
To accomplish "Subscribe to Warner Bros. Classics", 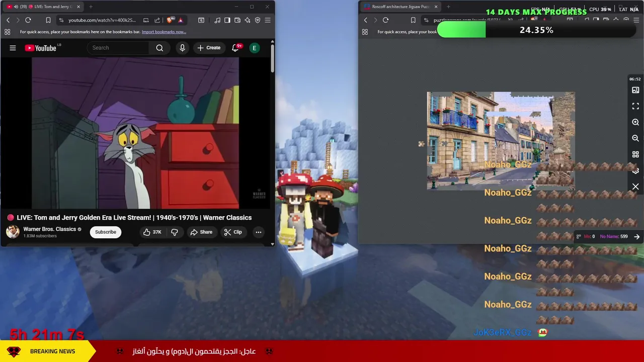I will click(106, 232).
